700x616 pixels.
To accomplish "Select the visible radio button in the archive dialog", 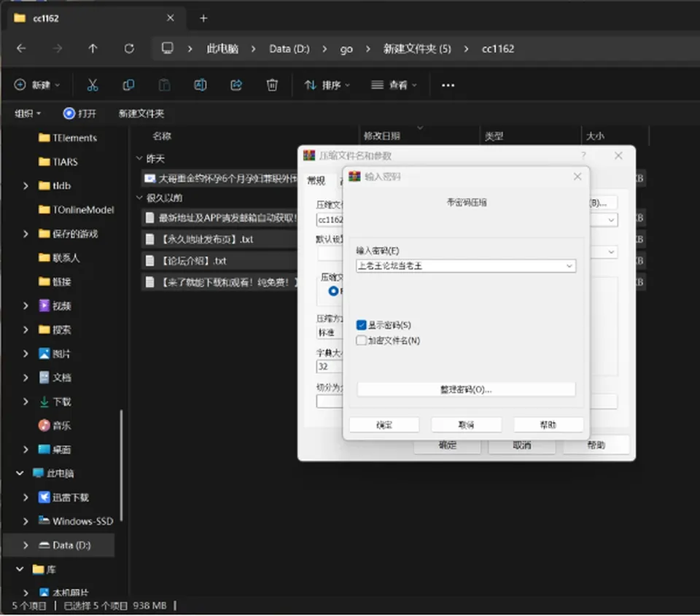I will click(x=333, y=291).
